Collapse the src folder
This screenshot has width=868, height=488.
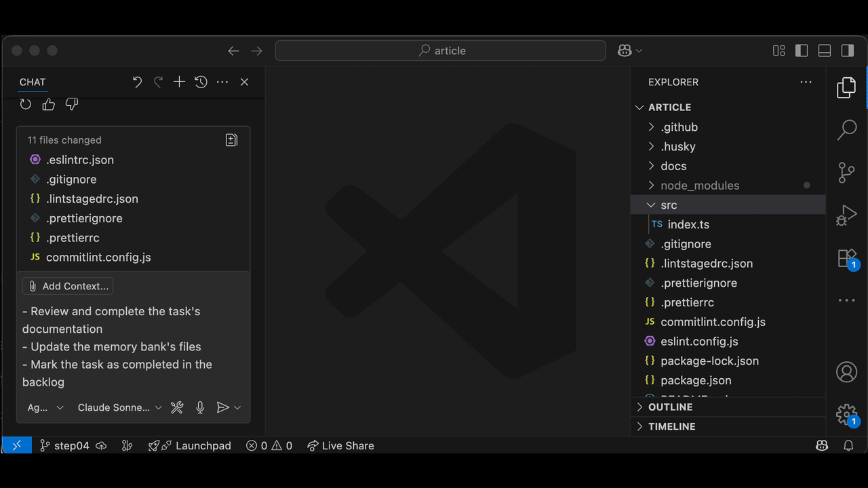tap(668, 205)
